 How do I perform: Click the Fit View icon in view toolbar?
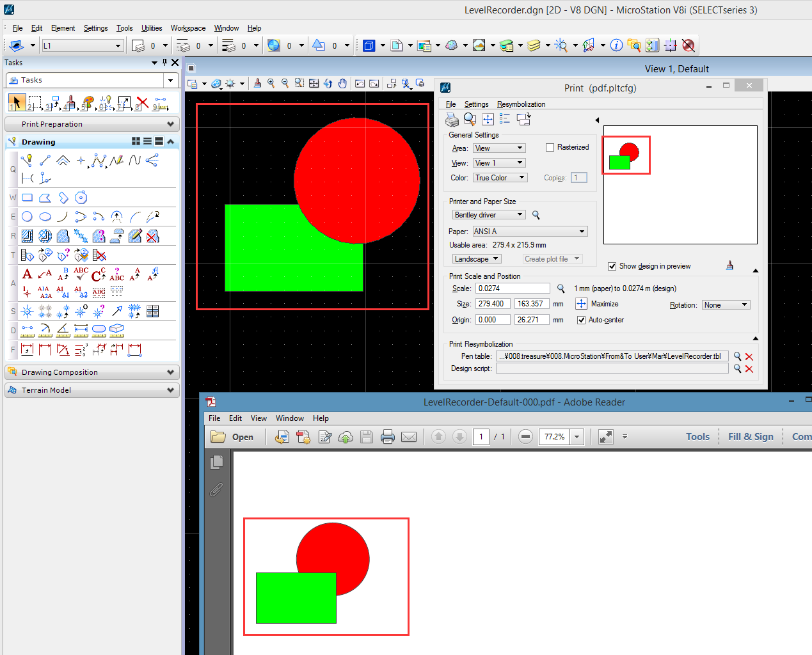click(314, 84)
